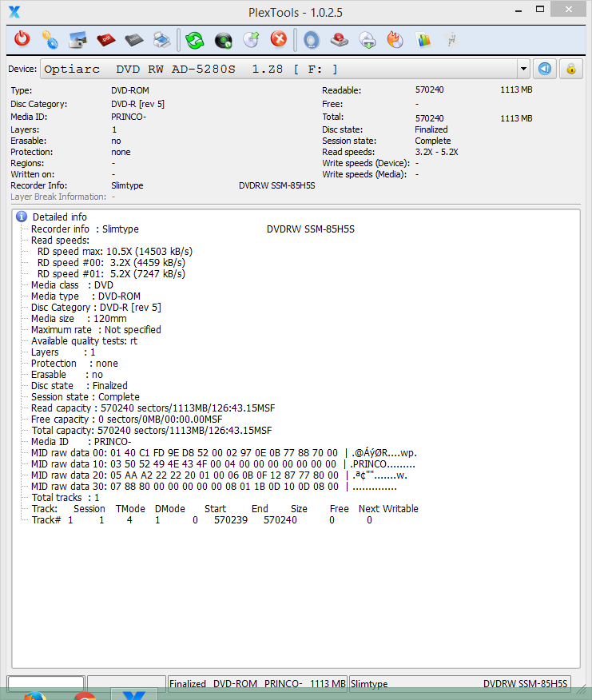The image size is (592, 700).
Task: Click the blue disc info icon
Action: (x=312, y=40)
